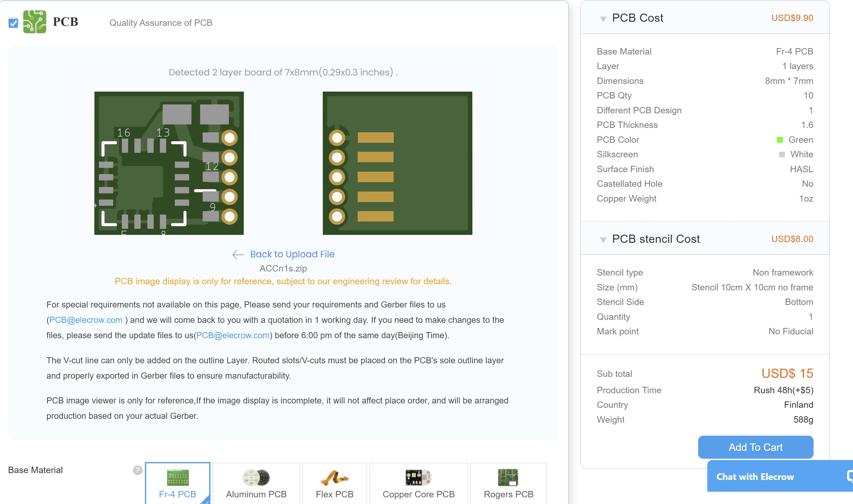Click the top-side PCB preview image
The height and width of the screenshot is (504, 853).
pos(169,163)
